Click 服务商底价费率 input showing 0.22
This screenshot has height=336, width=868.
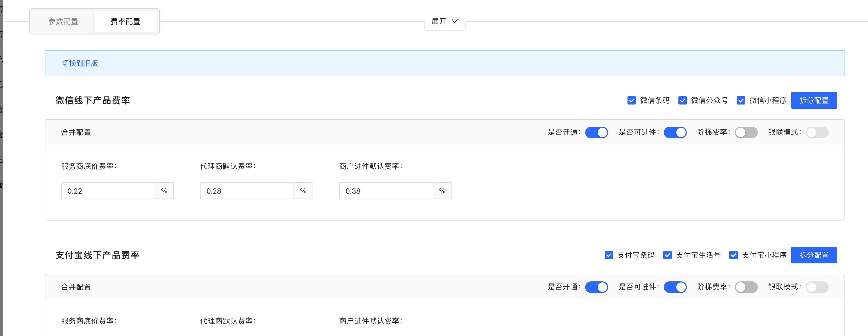(108, 191)
